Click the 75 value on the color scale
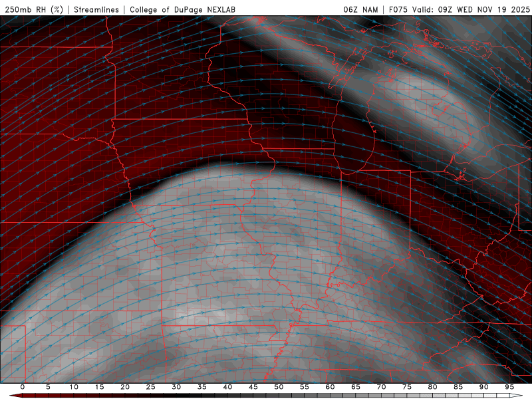Image resolution: width=532 pixels, height=399 pixels. (x=407, y=387)
